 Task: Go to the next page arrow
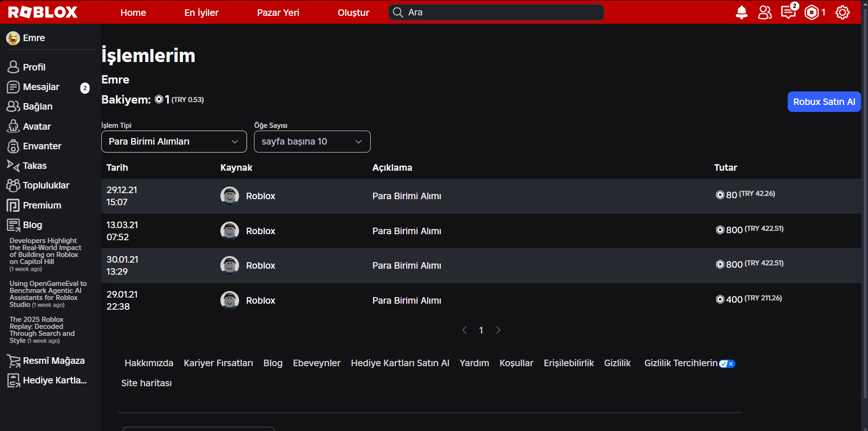(x=498, y=330)
